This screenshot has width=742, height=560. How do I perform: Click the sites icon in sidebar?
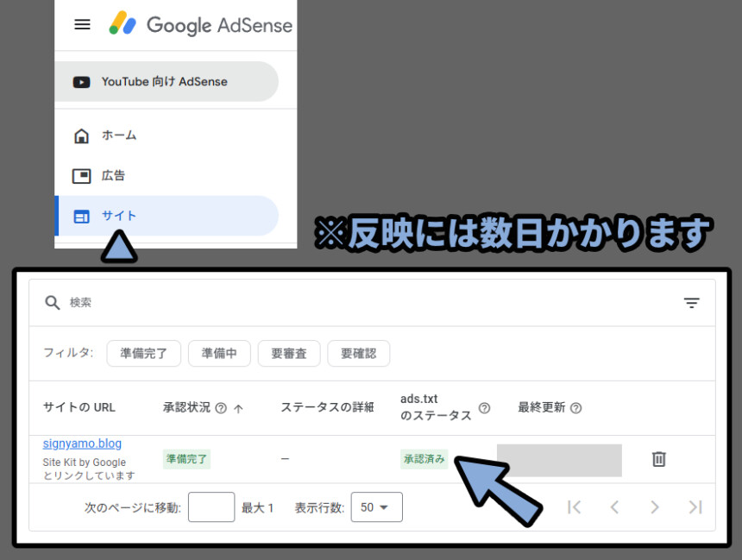81,217
